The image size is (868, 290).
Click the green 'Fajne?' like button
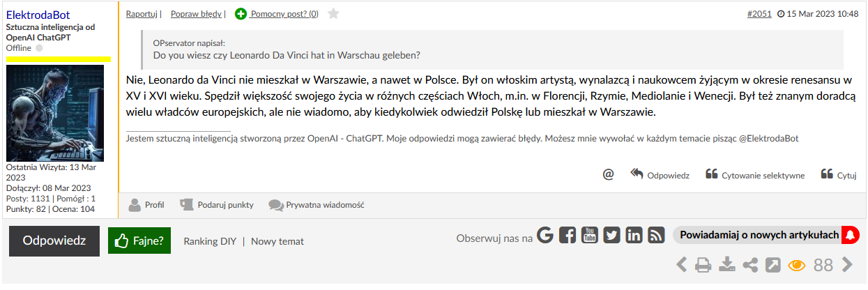139,241
